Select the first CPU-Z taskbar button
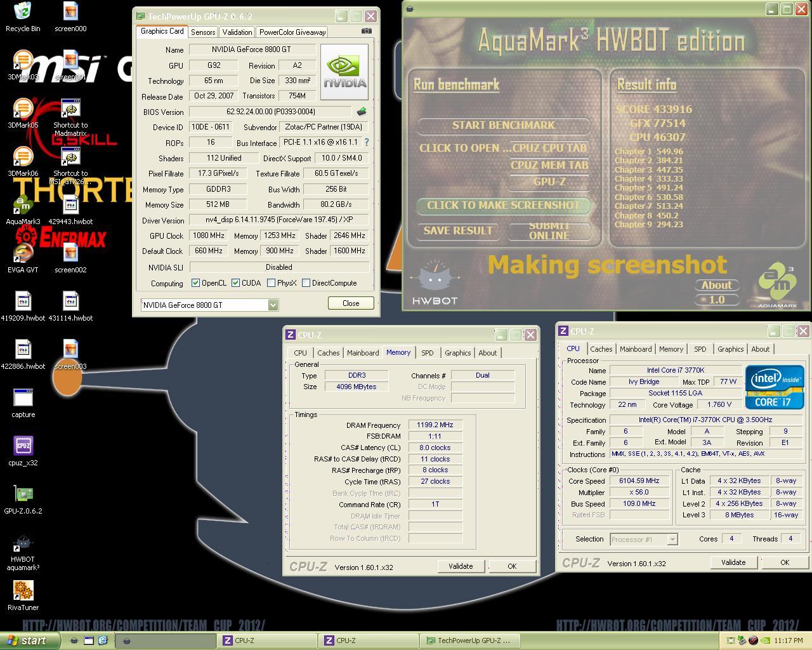 click(266, 640)
